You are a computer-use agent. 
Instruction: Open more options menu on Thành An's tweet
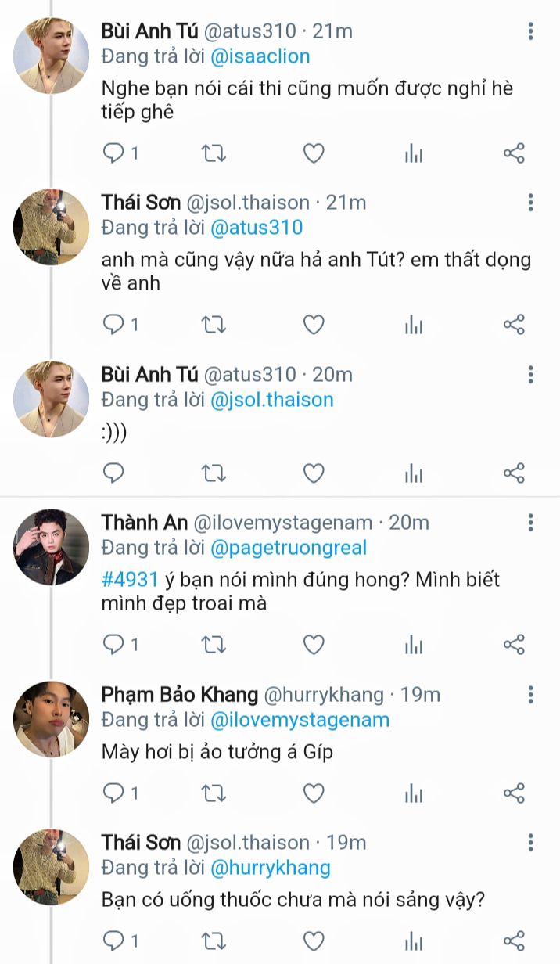tap(531, 523)
